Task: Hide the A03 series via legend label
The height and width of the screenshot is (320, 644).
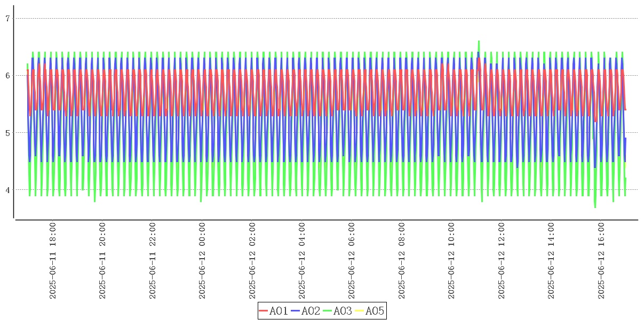Action: [x=343, y=311]
